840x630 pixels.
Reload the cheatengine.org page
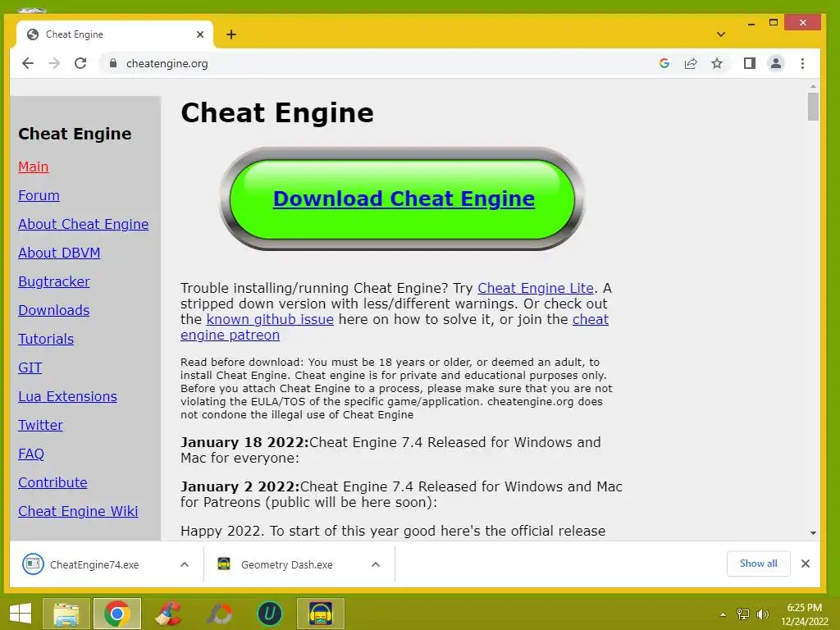pyautogui.click(x=80, y=63)
